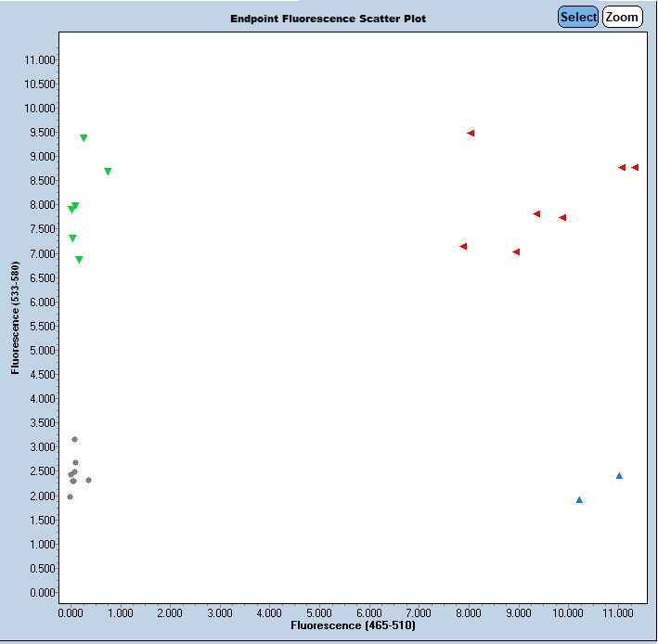Select the red triangle at x 9.0
Screen dimensions: 658x644
click(x=516, y=251)
